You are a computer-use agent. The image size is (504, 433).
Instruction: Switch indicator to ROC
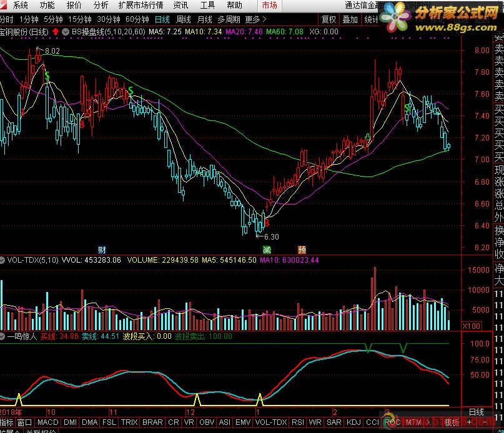[x=392, y=422]
